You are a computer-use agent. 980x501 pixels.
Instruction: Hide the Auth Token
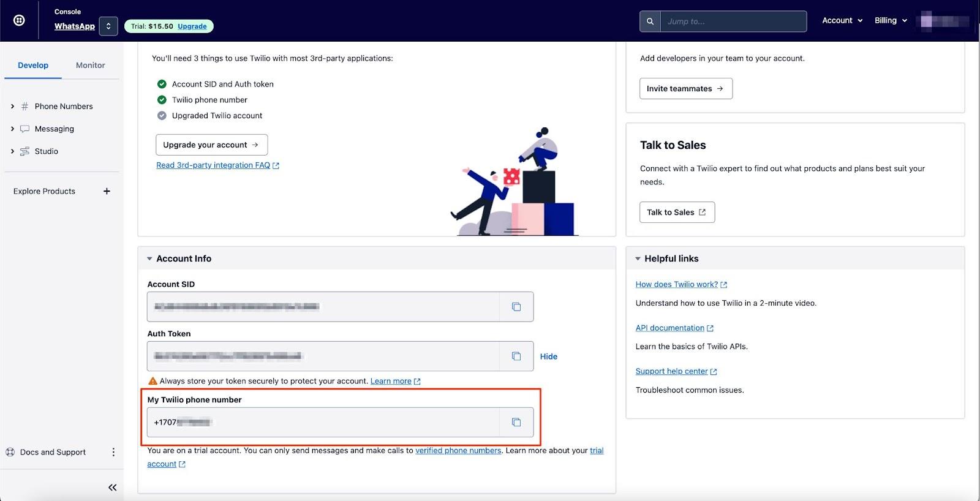pos(548,356)
